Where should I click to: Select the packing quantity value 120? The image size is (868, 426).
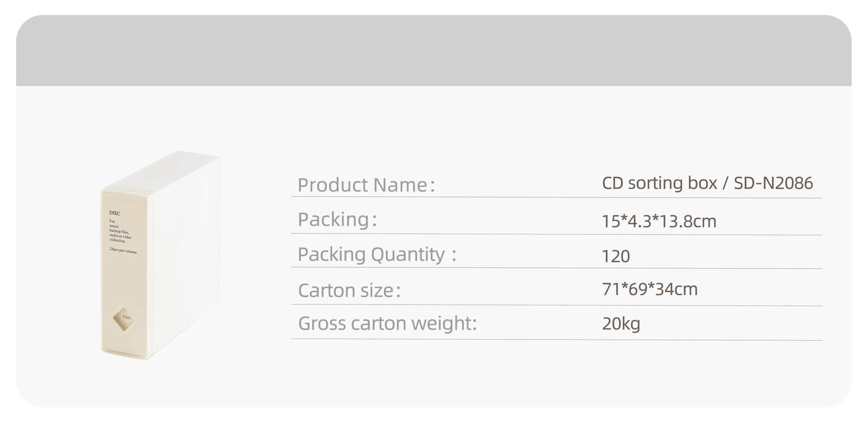[x=616, y=256]
